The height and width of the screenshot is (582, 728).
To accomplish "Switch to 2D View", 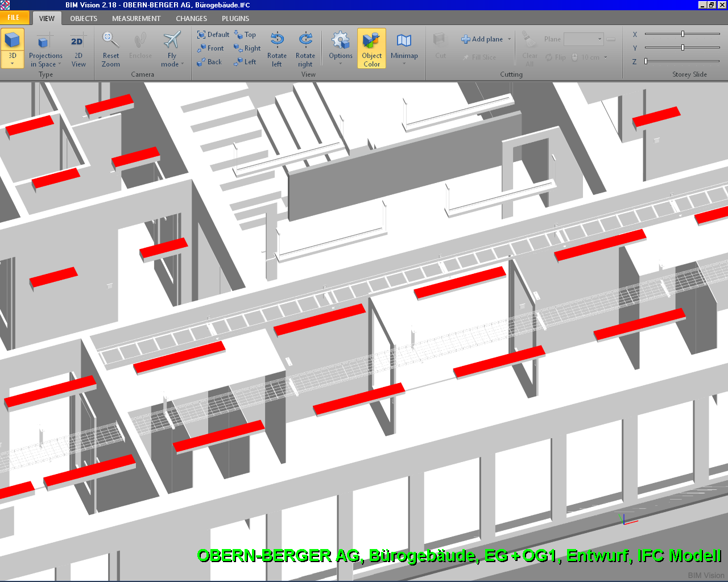I will 78,49.
